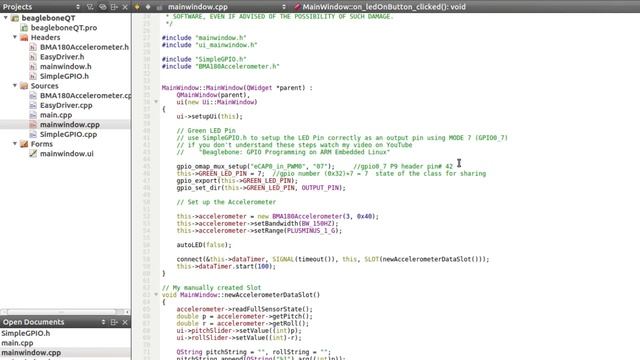Place cursor on autoLED(false) line
Screen dimensions: 640x360
204,245
